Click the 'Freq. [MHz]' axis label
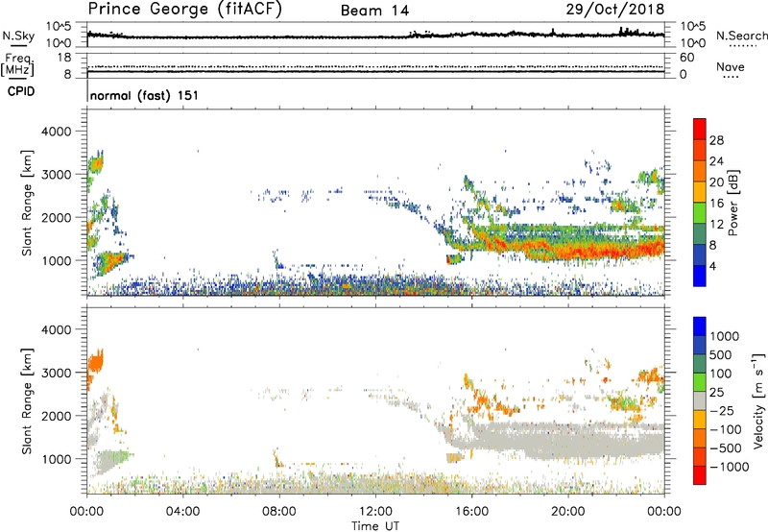Image resolution: width=768 pixels, height=532 pixels. 17,65
